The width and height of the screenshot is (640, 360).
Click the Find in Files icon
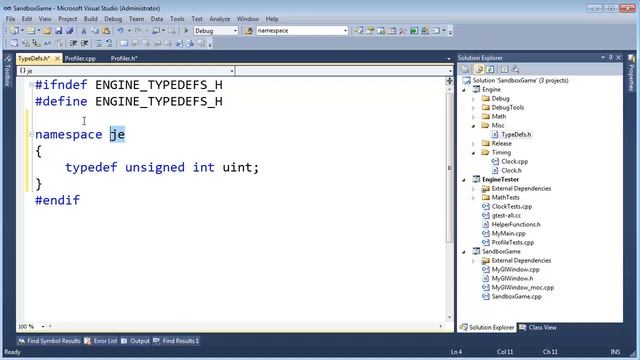[x=248, y=31]
